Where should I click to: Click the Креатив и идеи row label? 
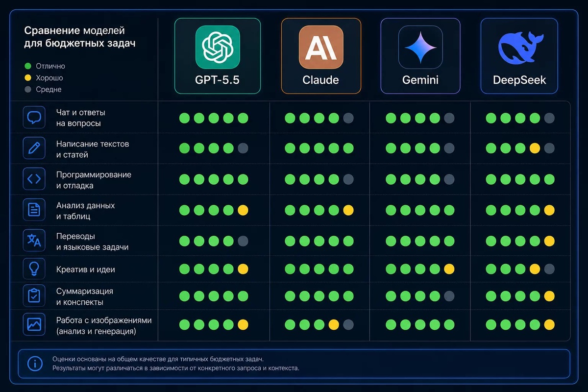pos(85,269)
